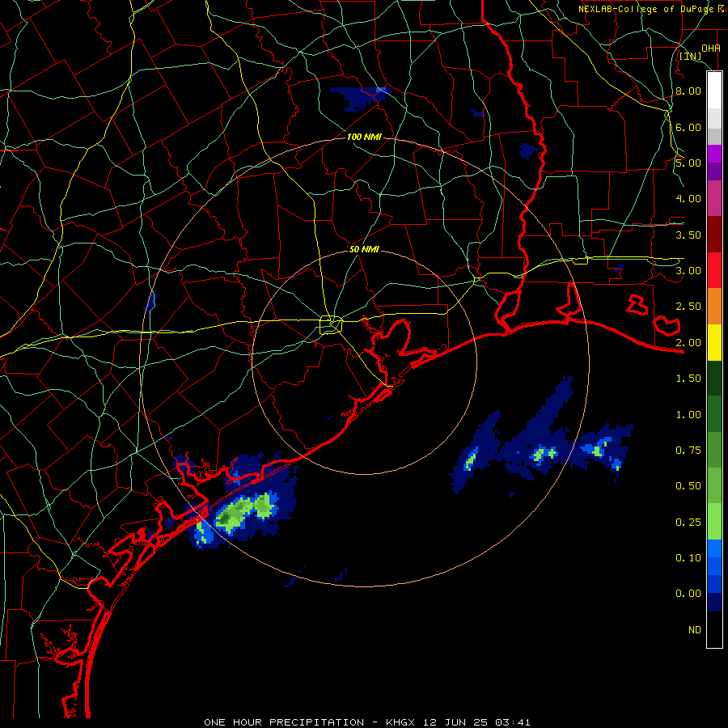This screenshot has width=728, height=728.
Task: Click the pink 4.00 inch legend swatch
Action: coord(714,198)
